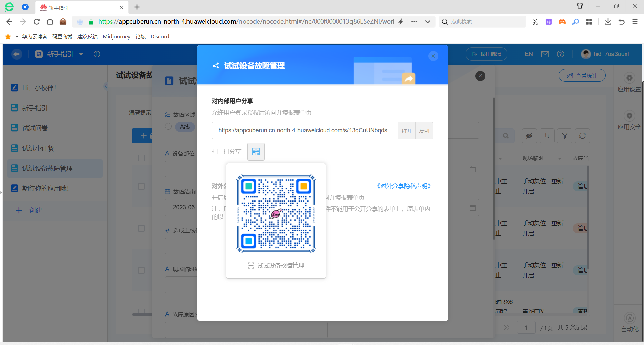
Task: Open the help question mark icon
Action: tap(560, 54)
